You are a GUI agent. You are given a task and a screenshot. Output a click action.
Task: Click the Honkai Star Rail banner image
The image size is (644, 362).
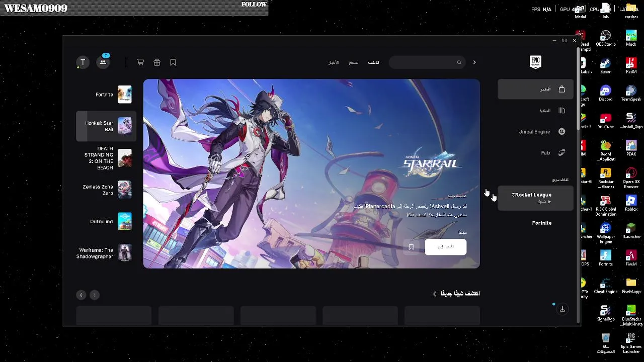(x=311, y=173)
